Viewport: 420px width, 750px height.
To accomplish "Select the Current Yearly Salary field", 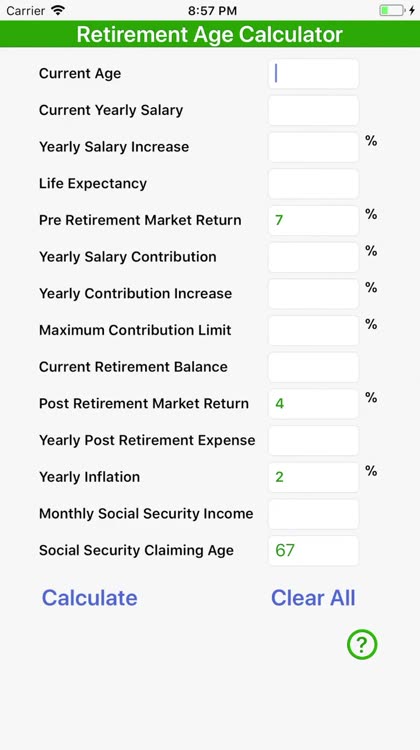I will point(313,110).
